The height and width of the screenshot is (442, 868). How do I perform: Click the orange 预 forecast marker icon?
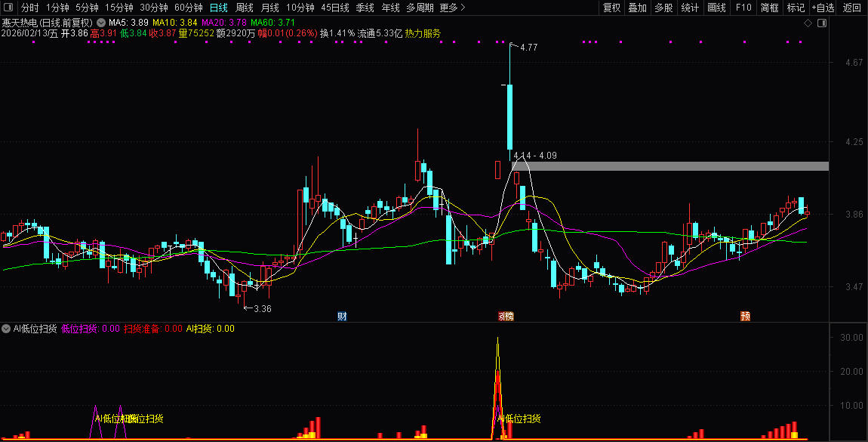[x=745, y=317]
